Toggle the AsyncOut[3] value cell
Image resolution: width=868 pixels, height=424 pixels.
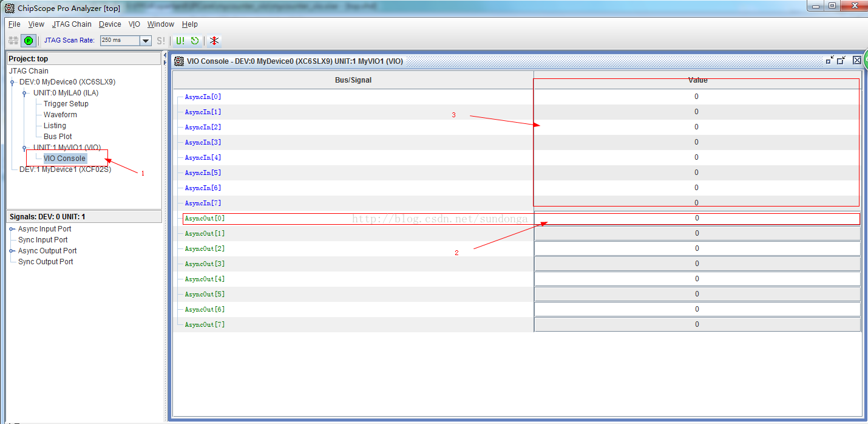click(697, 264)
